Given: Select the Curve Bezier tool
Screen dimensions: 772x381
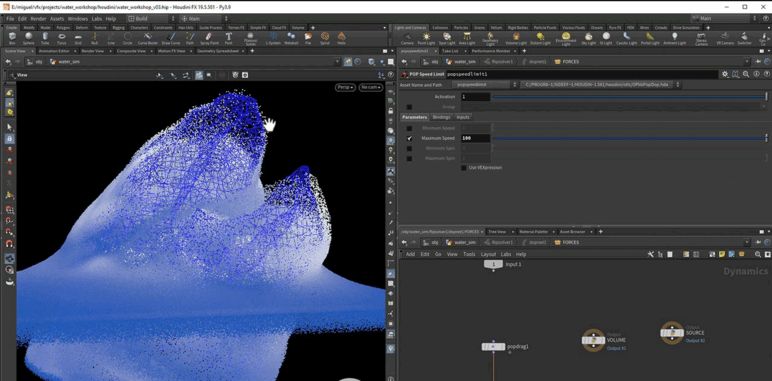Looking at the screenshot, I should [x=148, y=38].
